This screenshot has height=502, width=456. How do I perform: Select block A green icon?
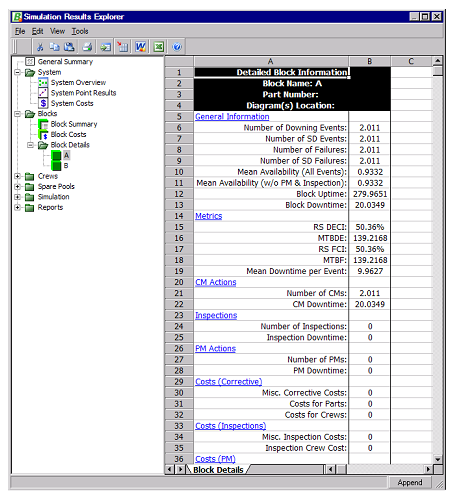coord(56,155)
